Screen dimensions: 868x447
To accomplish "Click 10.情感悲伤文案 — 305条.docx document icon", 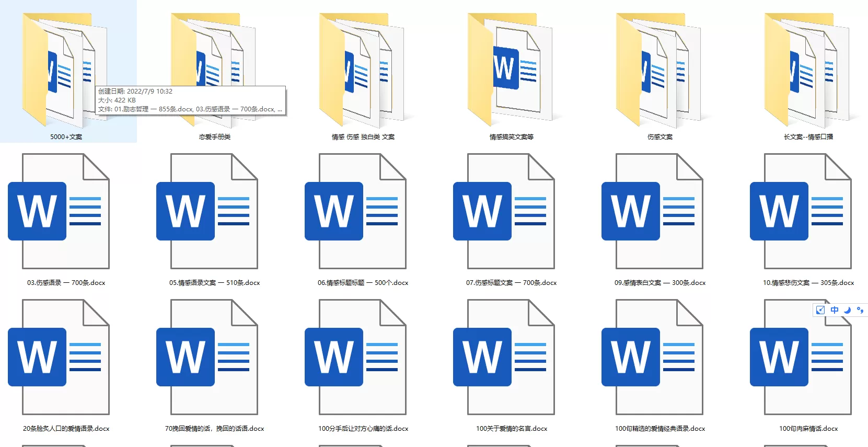I will point(808,212).
